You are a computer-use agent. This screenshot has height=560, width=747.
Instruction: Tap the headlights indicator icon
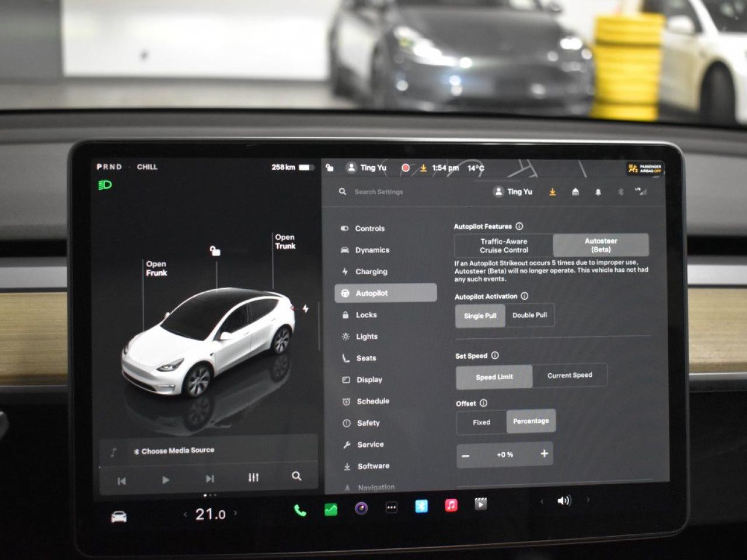coord(105,185)
